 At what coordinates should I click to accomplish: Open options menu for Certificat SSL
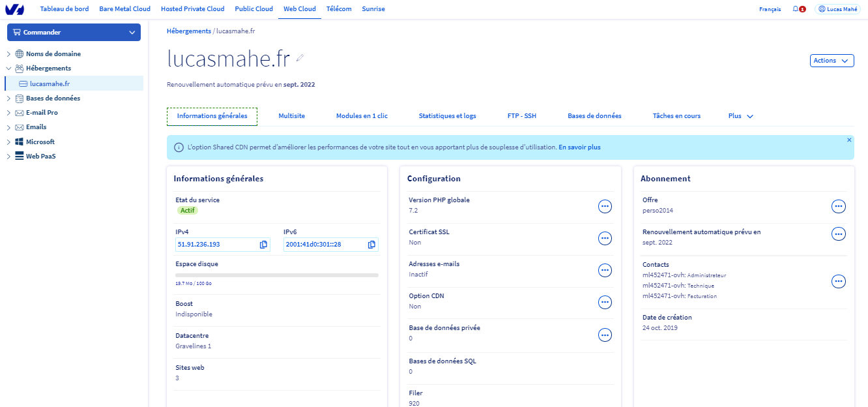coord(605,238)
